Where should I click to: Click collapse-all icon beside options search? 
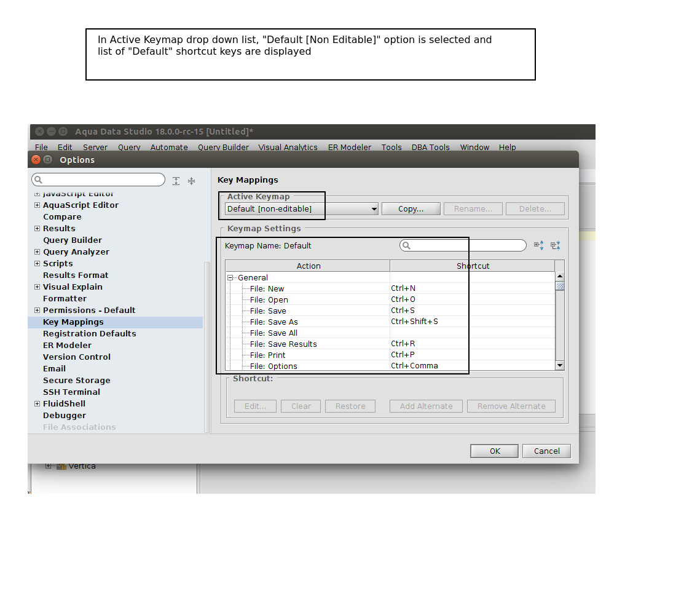192,181
